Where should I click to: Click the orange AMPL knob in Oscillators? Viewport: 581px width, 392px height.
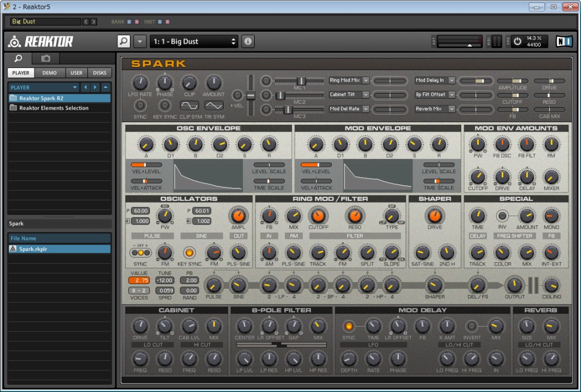(238, 216)
